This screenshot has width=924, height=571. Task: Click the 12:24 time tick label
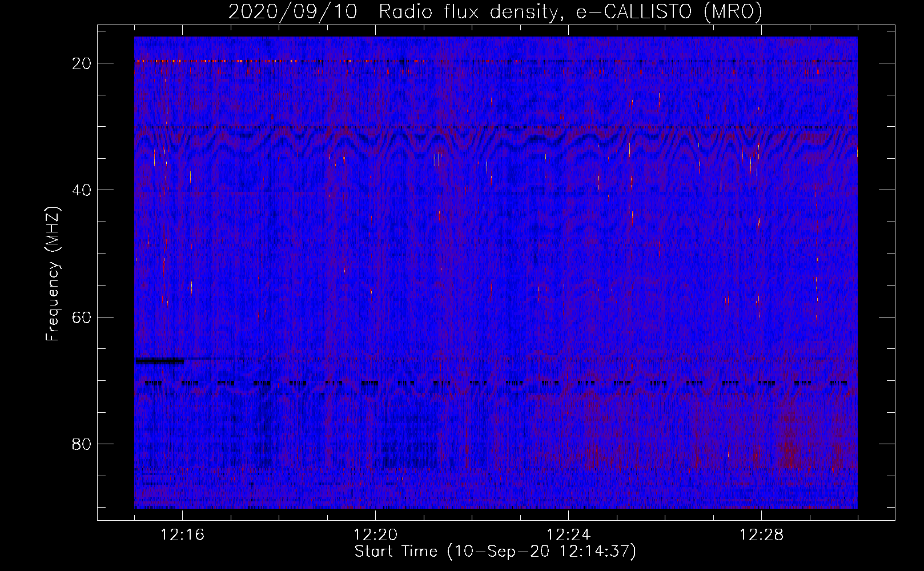tap(568, 535)
